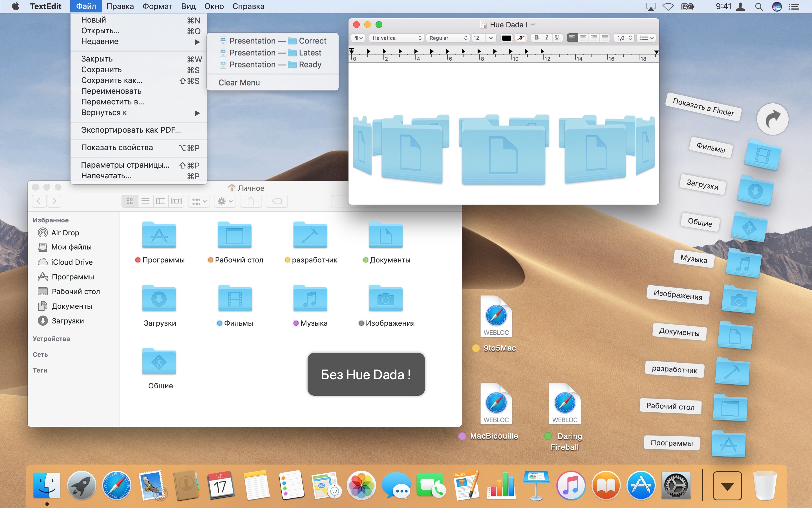Click Finder share button
812x508 pixels.
pyautogui.click(x=251, y=201)
